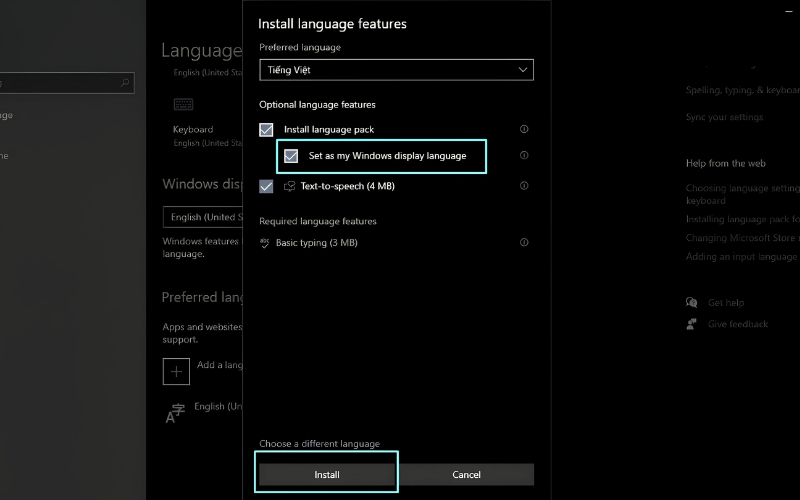Image resolution: width=800 pixels, height=500 pixels.
Task: Open Sync your settings link
Action: tap(724, 117)
